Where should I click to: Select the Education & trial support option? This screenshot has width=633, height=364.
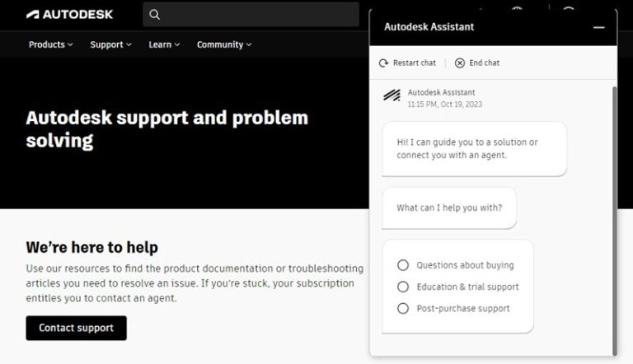403,287
